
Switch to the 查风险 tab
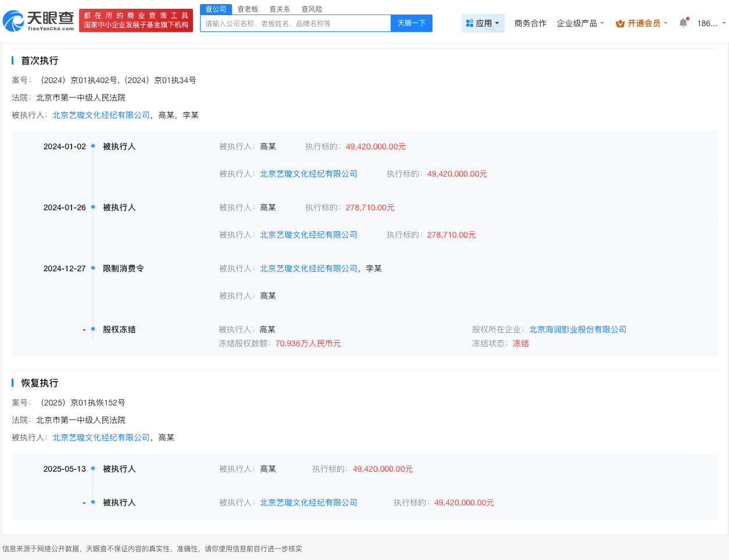[312, 9]
